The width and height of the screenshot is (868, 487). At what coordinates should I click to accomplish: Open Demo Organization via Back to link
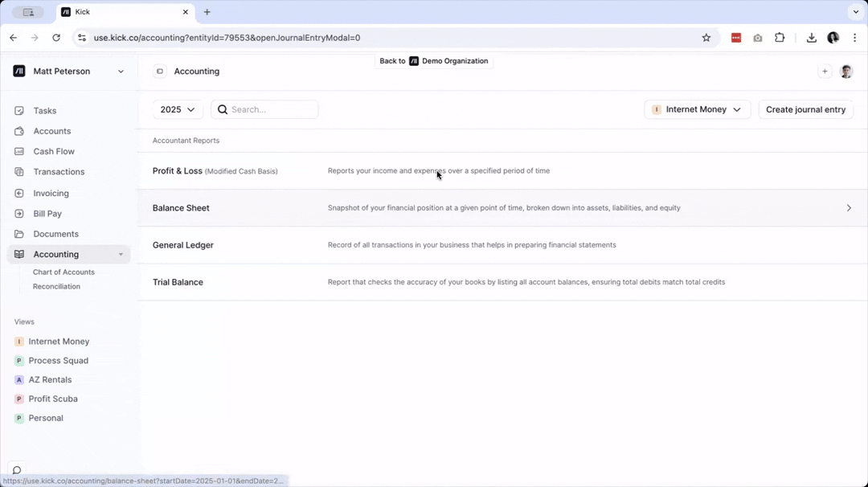tap(434, 60)
